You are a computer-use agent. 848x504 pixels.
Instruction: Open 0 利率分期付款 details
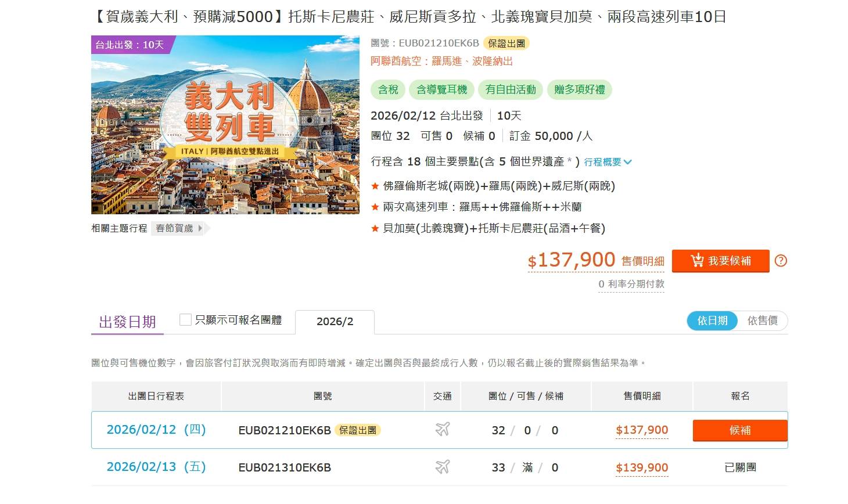[631, 284]
